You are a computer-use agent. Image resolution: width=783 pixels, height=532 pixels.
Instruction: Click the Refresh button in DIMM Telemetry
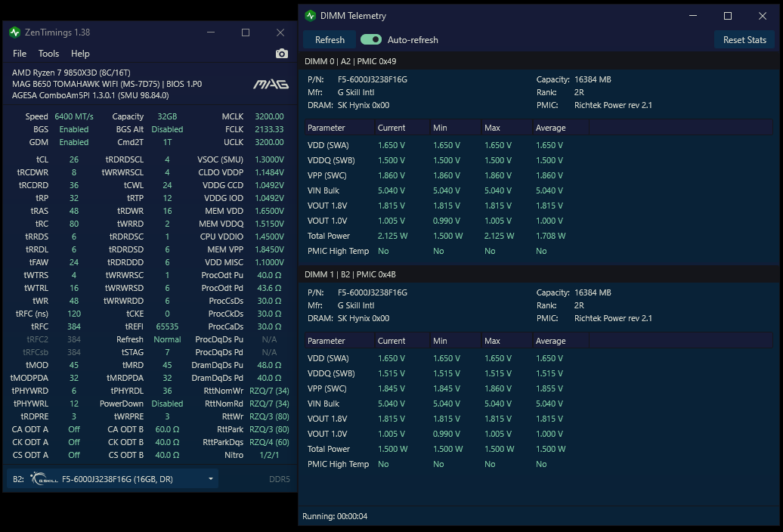(x=330, y=40)
